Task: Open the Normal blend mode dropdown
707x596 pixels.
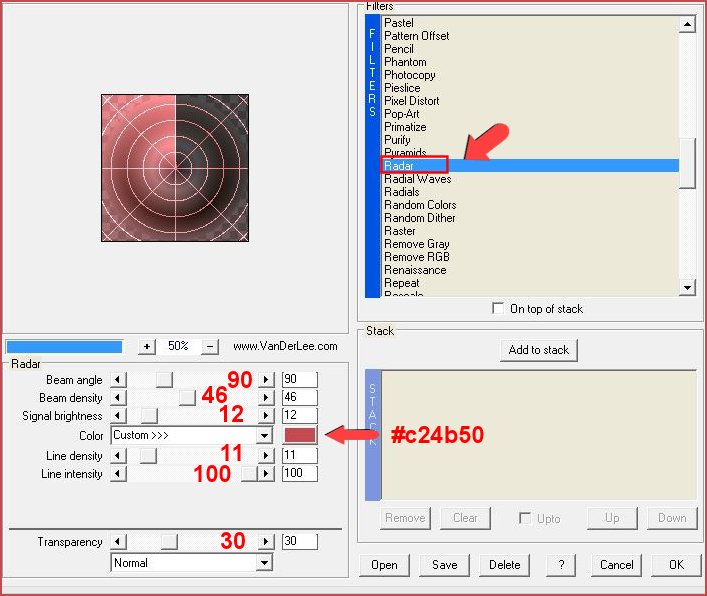Action: tap(264, 563)
